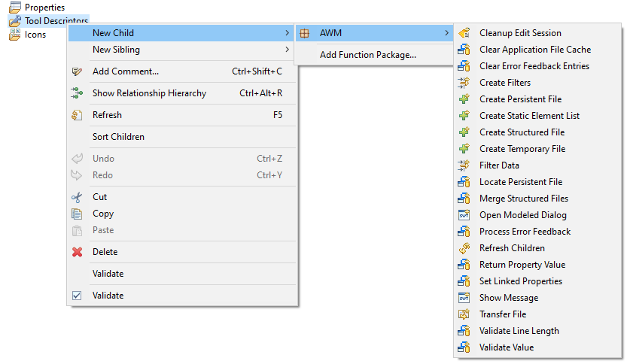This screenshot has width=627, height=364.
Task: Click the F5 shortcut text
Action: 278,115
